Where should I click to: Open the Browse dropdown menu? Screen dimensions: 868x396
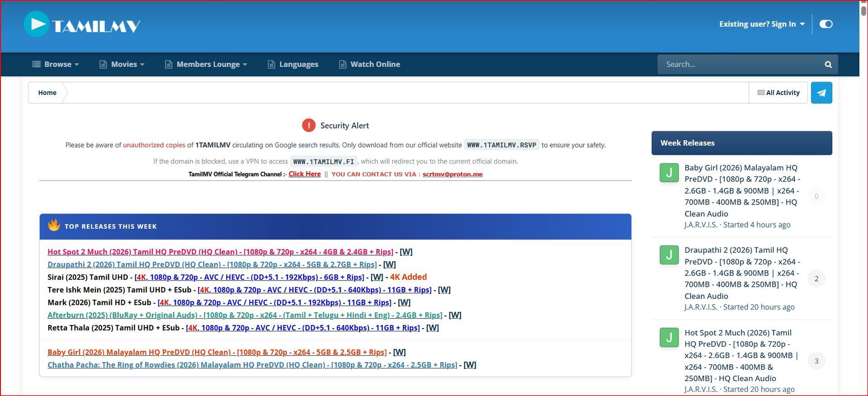[x=56, y=64]
